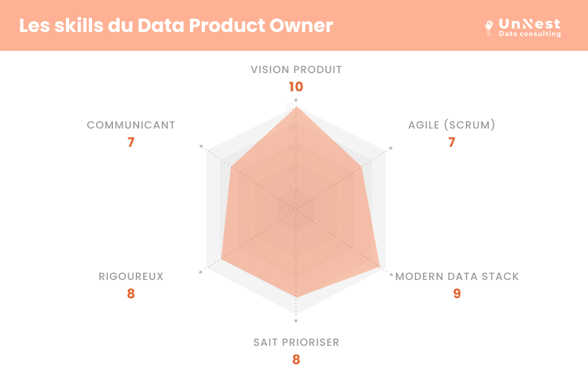The height and width of the screenshot is (370, 588).
Task: Click the score 8 under Rigoureux
Action: click(131, 294)
